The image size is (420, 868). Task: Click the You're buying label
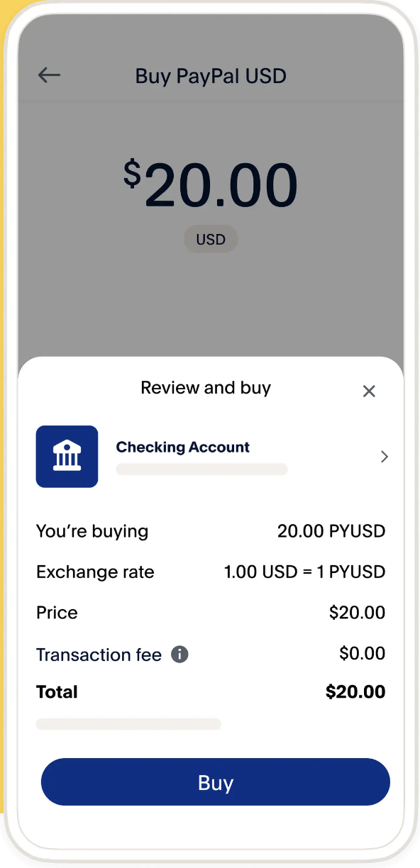click(x=92, y=531)
